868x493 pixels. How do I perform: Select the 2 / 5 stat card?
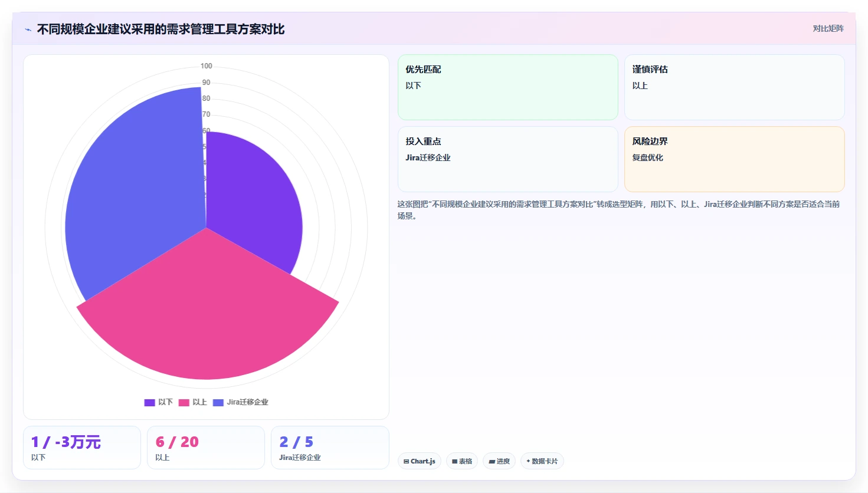(x=330, y=448)
